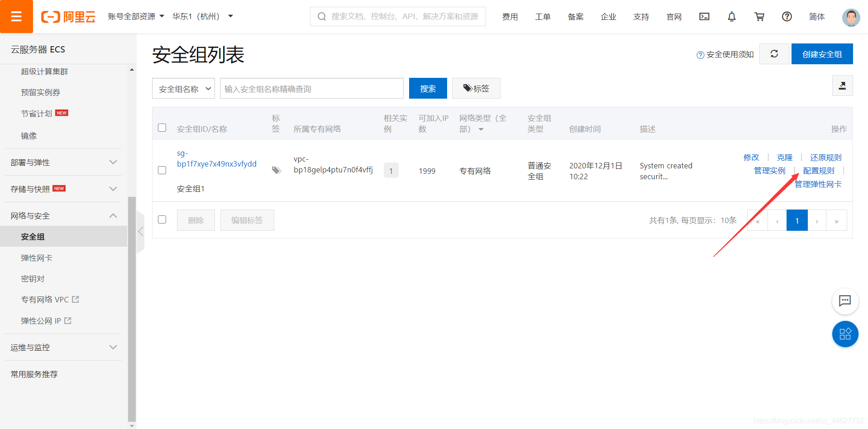Go to pagination page 1
The image size is (868, 429).
[x=797, y=220]
